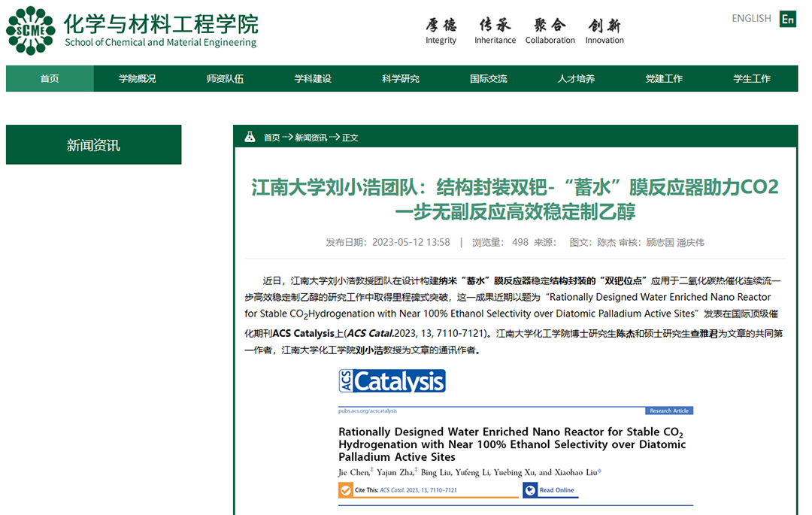Click the 聚合 Collaboration motto
812x515 pixels.
(550, 31)
